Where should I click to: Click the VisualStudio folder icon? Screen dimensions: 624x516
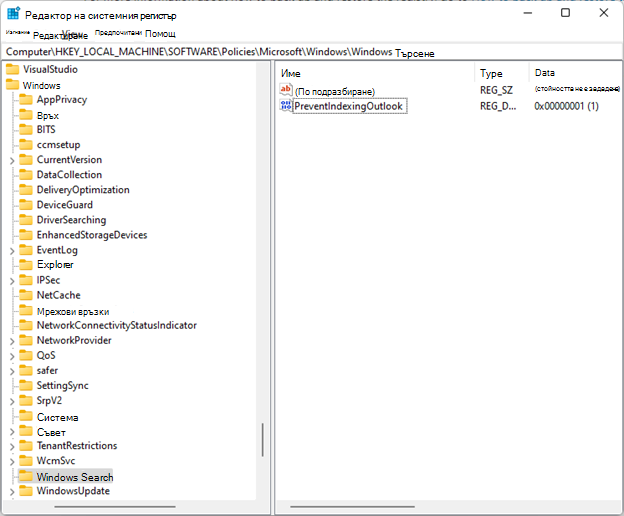(x=12, y=70)
